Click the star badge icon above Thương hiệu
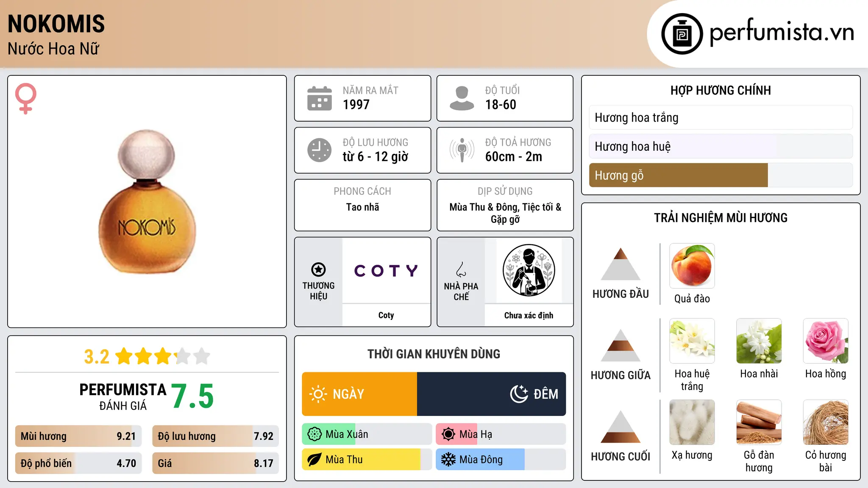The width and height of the screenshot is (868, 488). pyautogui.click(x=318, y=269)
